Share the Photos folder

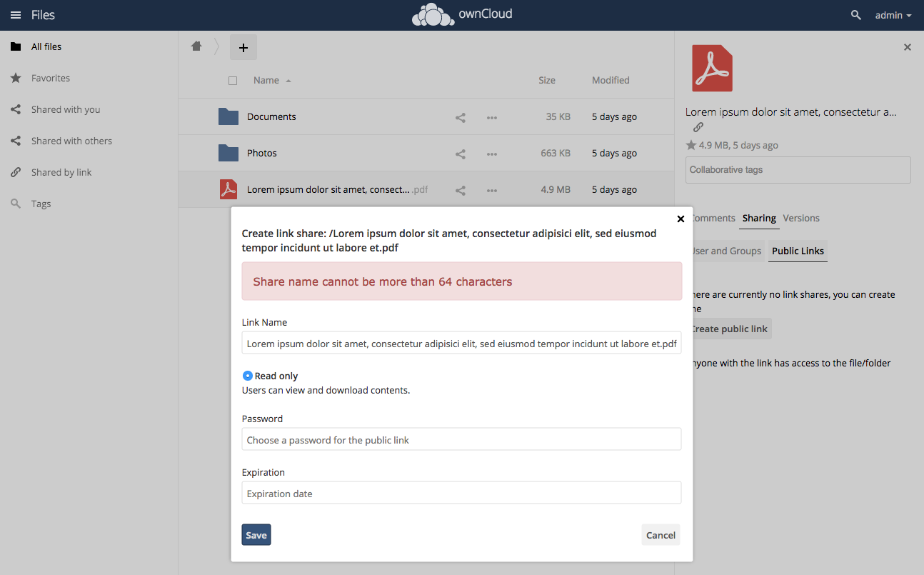point(461,154)
